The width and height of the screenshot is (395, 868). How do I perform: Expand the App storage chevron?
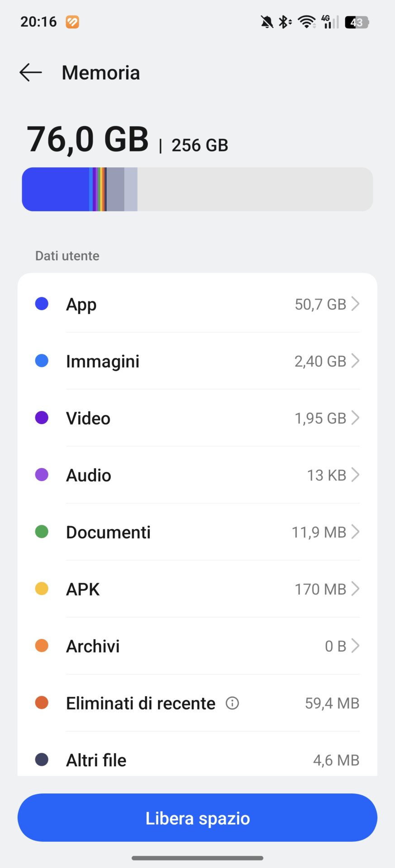(356, 304)
